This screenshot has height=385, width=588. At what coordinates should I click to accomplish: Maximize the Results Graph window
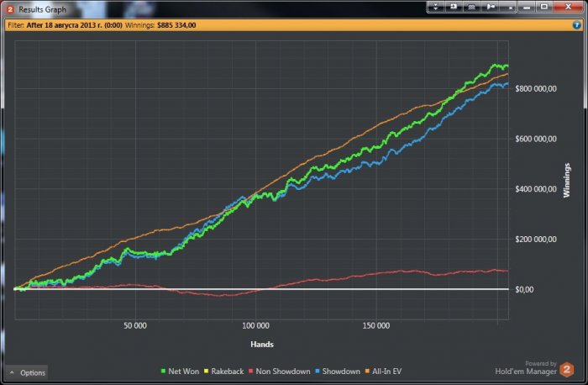coord(544,7)
